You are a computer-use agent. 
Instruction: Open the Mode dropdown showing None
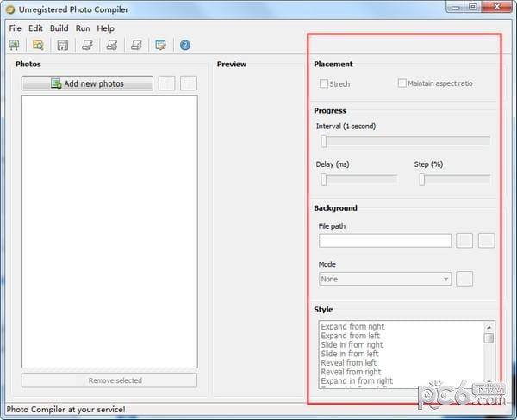(x=385, y=279)
